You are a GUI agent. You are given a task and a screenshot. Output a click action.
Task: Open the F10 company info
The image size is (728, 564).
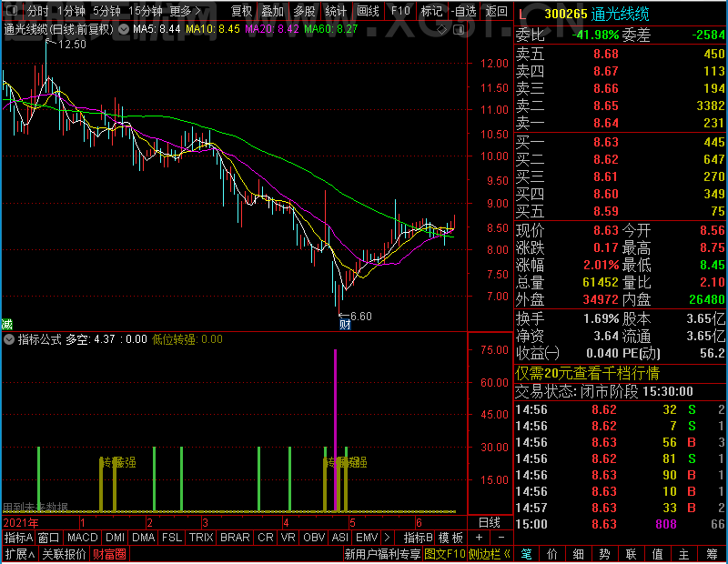[x=400, y=10]
